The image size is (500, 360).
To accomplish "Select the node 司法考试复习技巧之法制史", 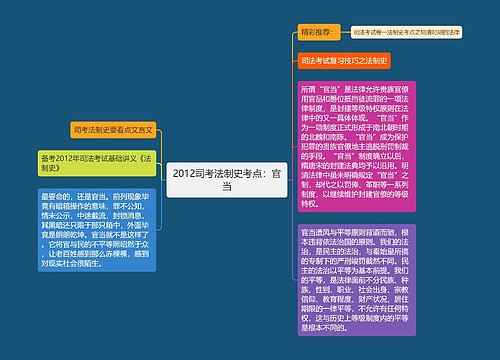I will coord(344,61).
